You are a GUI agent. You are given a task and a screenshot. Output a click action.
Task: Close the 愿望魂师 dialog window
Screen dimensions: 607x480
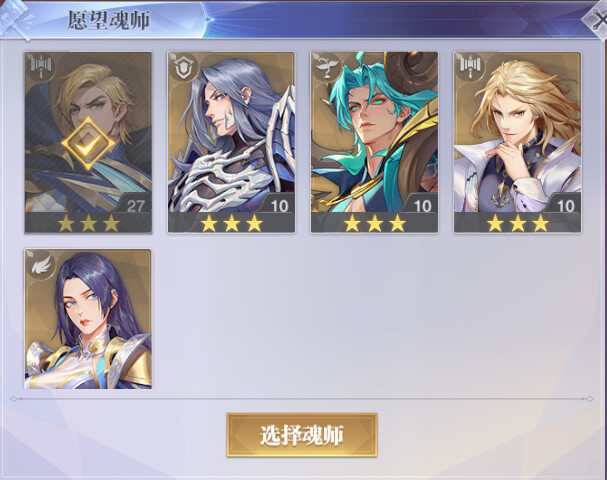click(596, 19)
